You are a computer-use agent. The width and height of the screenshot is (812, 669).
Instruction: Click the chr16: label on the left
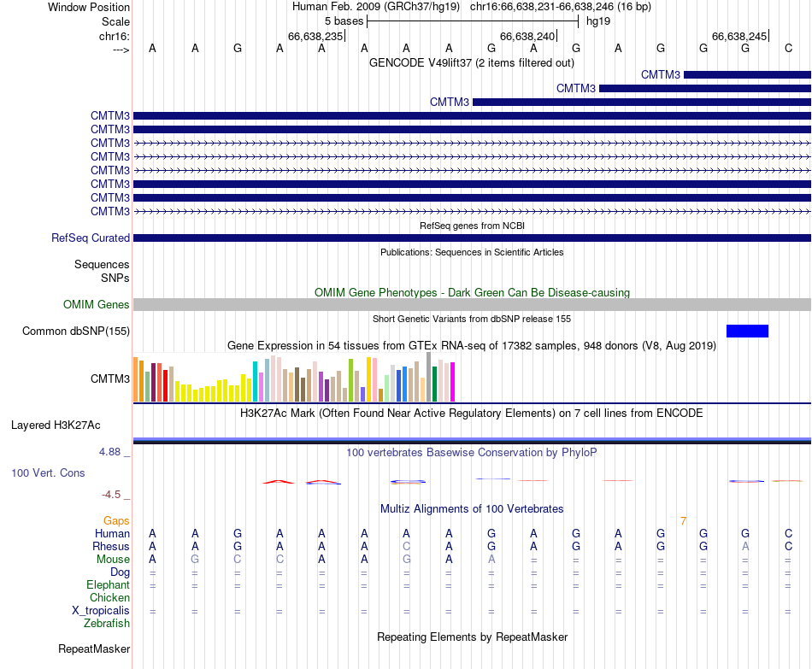point(114,36)
